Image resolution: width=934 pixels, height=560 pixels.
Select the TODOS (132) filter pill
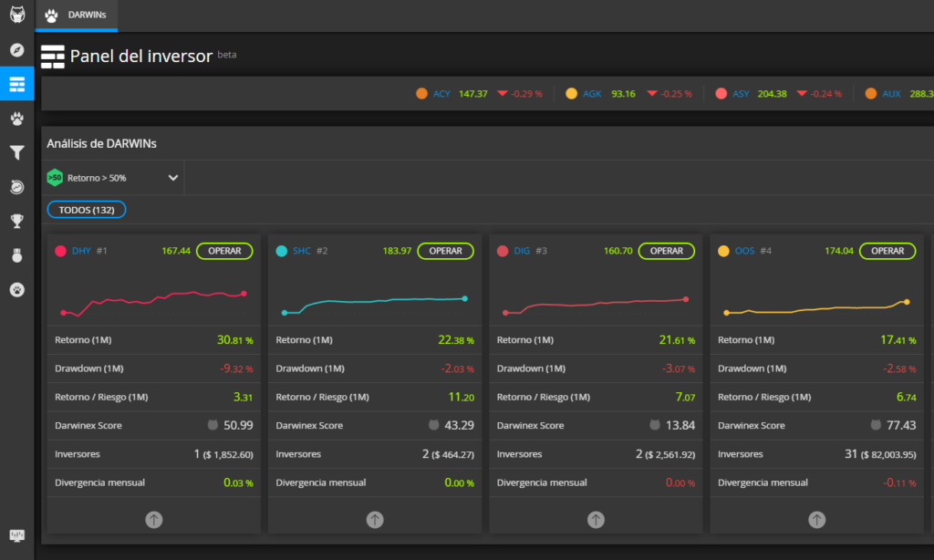coord(87,210)
